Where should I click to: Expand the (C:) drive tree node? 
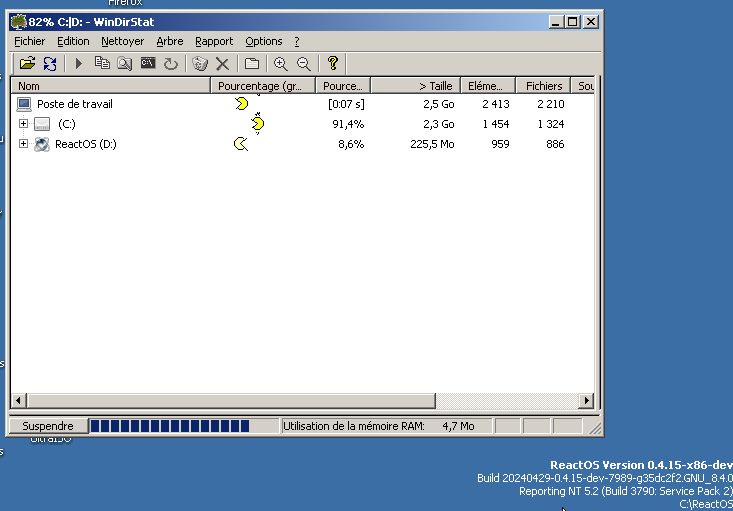(x=23, y=123)
